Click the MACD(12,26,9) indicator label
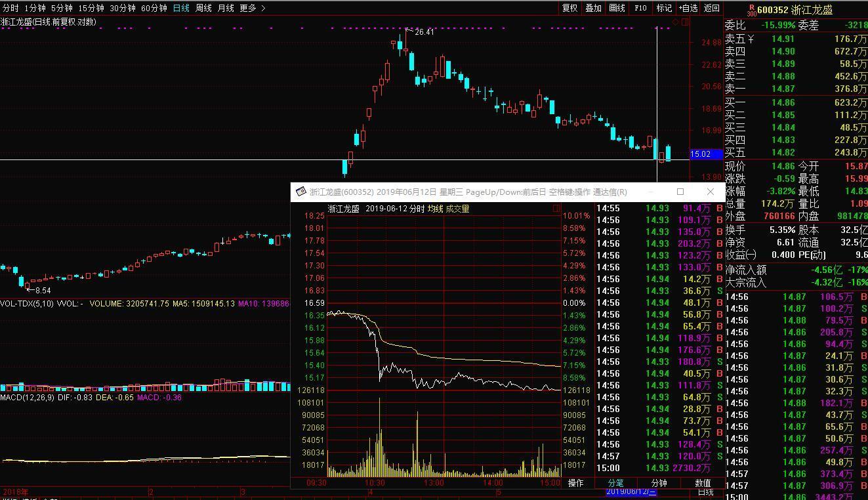This screenshot has width=868, height=500. tap(27, 398)
